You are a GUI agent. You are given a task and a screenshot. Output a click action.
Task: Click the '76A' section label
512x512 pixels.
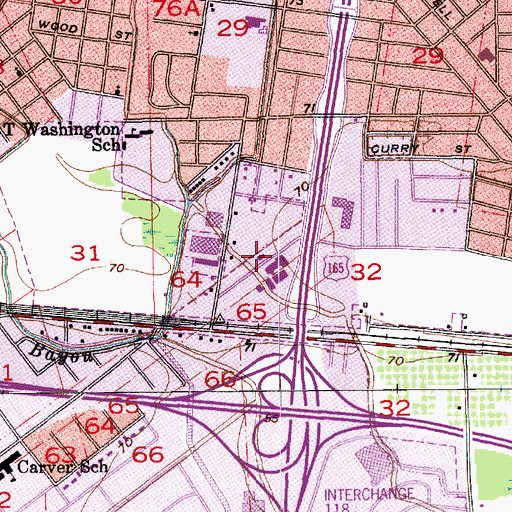(177, 8)
